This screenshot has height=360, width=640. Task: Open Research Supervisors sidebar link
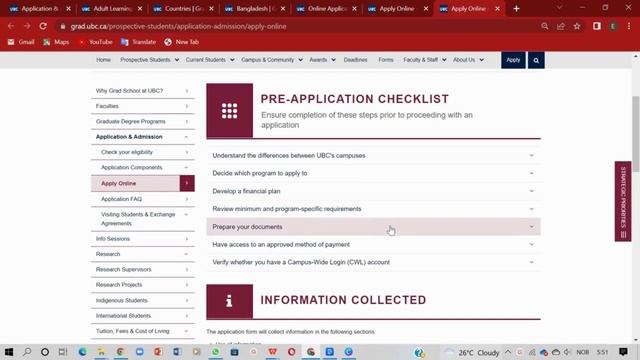click(x=142, y=269)
